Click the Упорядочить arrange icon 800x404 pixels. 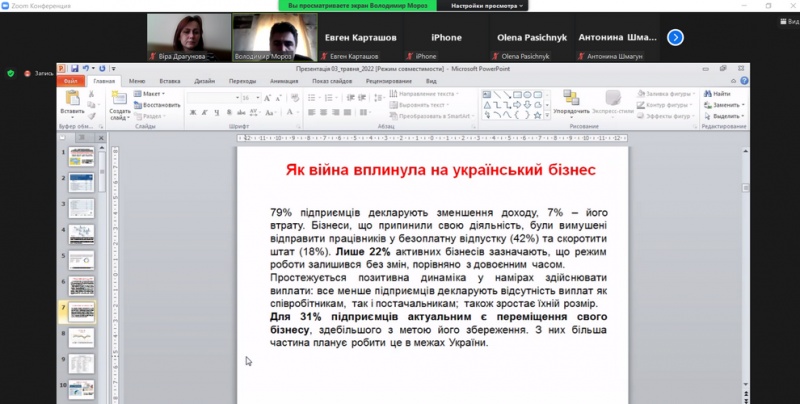coord(571,98)
